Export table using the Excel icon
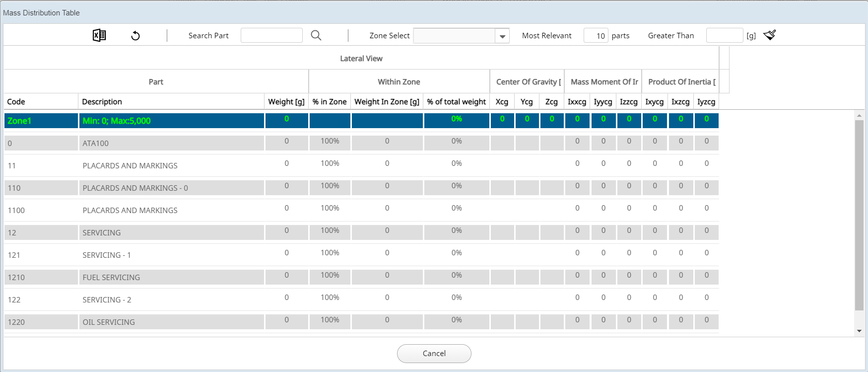This screenshot has height=372, width=868. [x=99, y=35]
